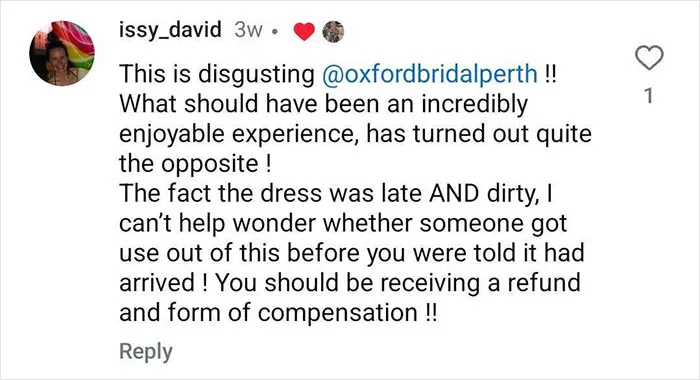Like the comment with the heart outline

pos(649,58)
